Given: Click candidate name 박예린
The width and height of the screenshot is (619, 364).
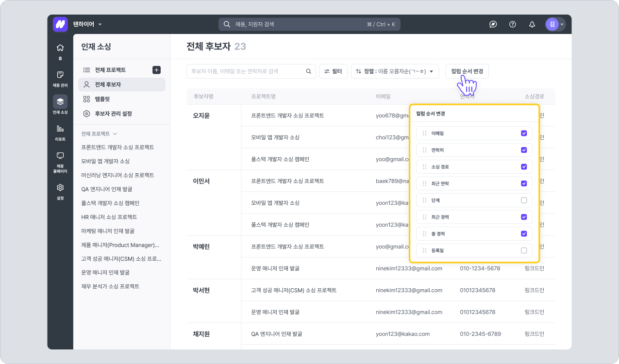Looking at the screenshot, I should (x=201, y=247).
